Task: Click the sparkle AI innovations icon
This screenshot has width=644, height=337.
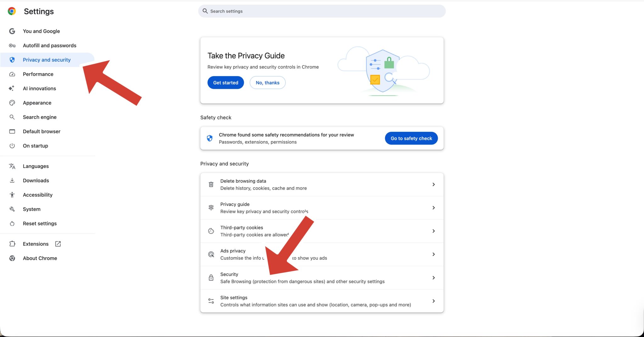Action: click(x=12, y=88)
